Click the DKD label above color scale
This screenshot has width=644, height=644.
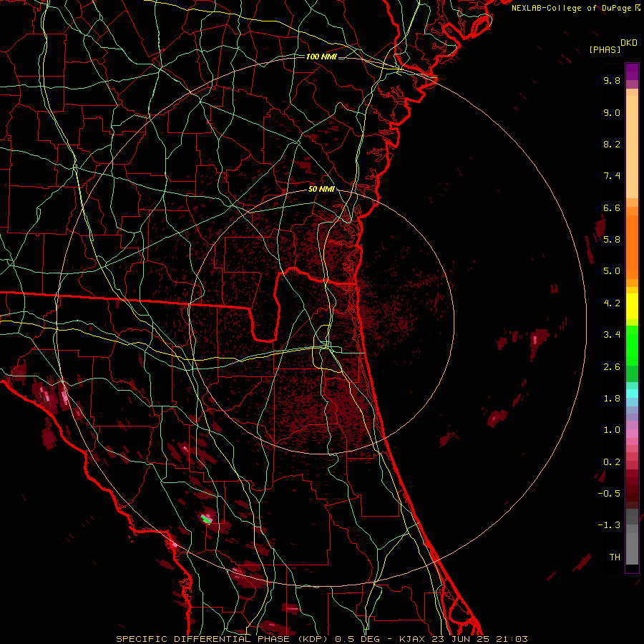click(629, 43)
